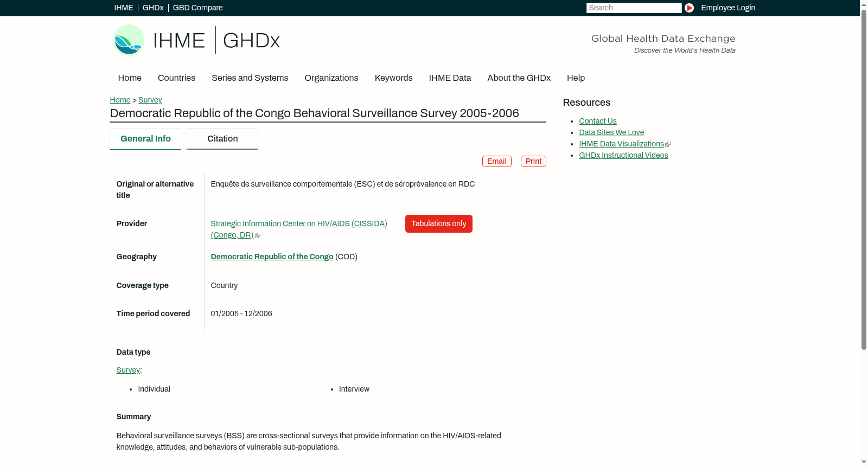868x467 pixels.
Task: Click the external link icon after IHME Data Visualizations
Action: 668,144
